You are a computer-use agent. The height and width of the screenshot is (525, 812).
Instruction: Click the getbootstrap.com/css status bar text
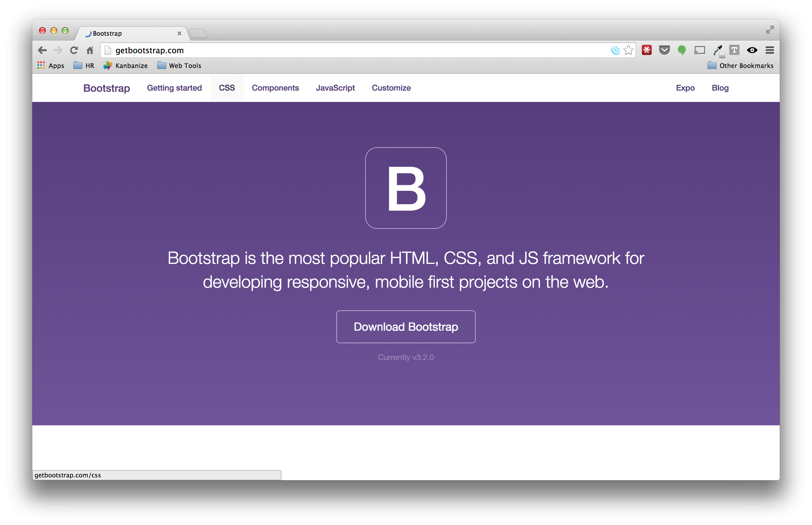tap(68, 475)
